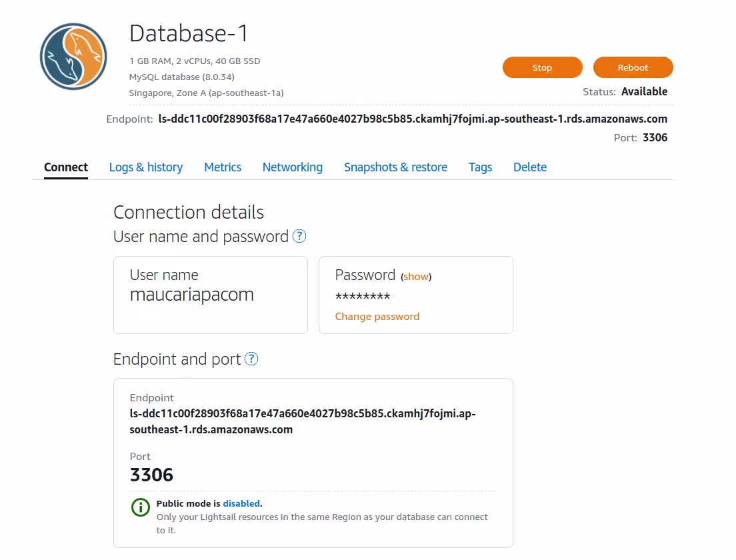Screen dimensions: 736x560
Task: Click the Change password link
Action: point(377,317)
